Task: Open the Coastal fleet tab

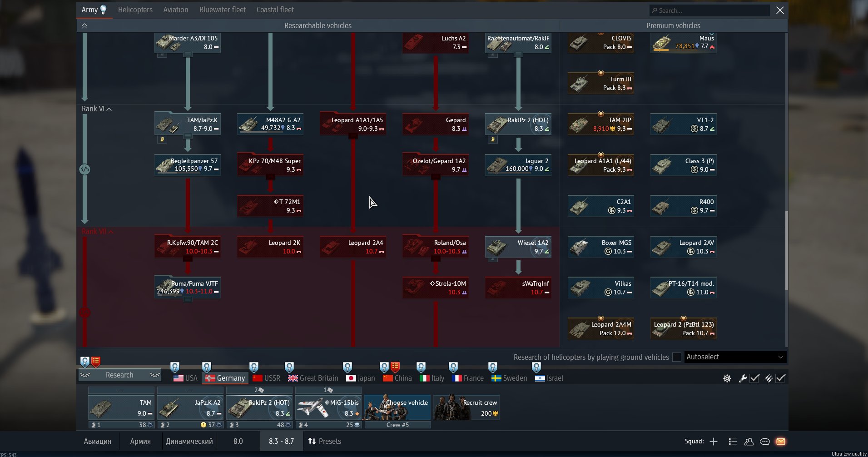Action: coord(275,10)
